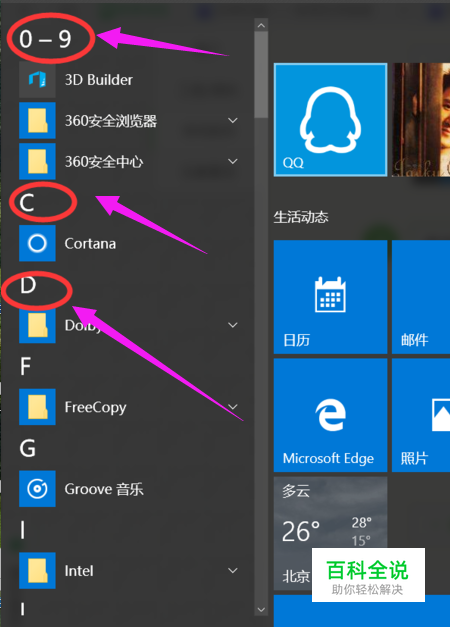The width and height of the screenshot is (450, 627).
Task: Click the 360安全浏览器 folder icon
Action: [37, 120]
